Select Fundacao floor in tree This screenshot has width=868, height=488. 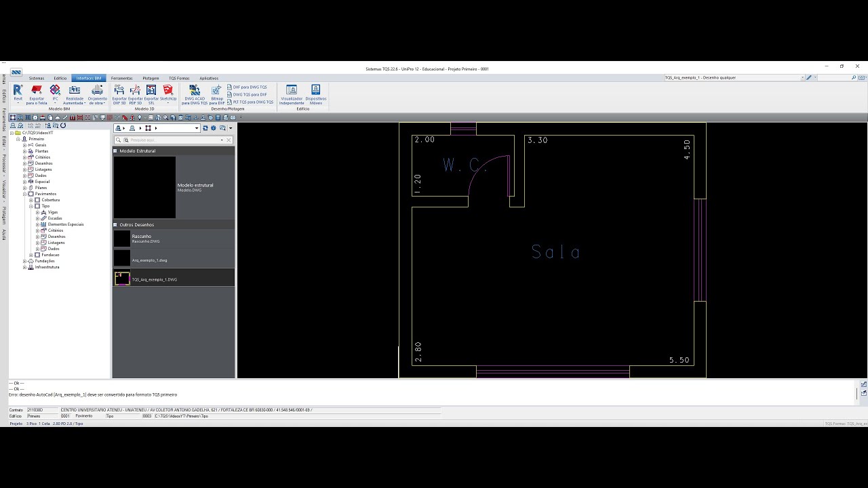click(x=50, y=255)
